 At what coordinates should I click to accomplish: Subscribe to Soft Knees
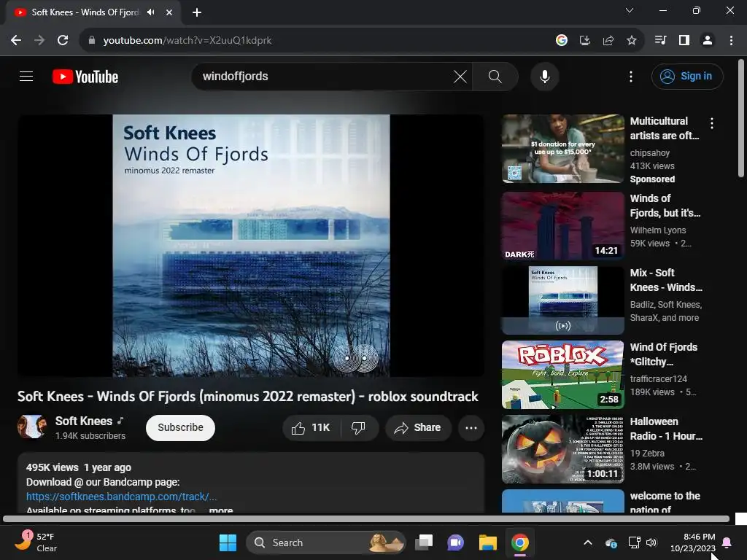(x=181, y=427)
